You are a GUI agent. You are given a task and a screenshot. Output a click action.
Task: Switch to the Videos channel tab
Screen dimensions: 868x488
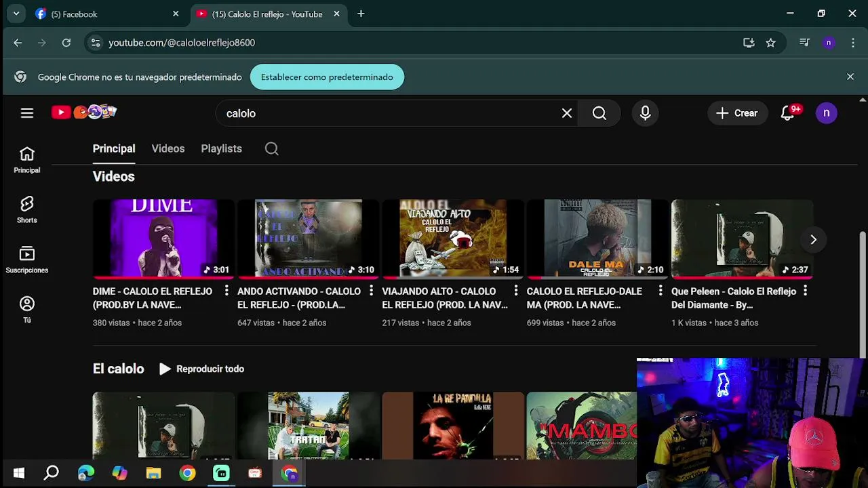(168, 148)
